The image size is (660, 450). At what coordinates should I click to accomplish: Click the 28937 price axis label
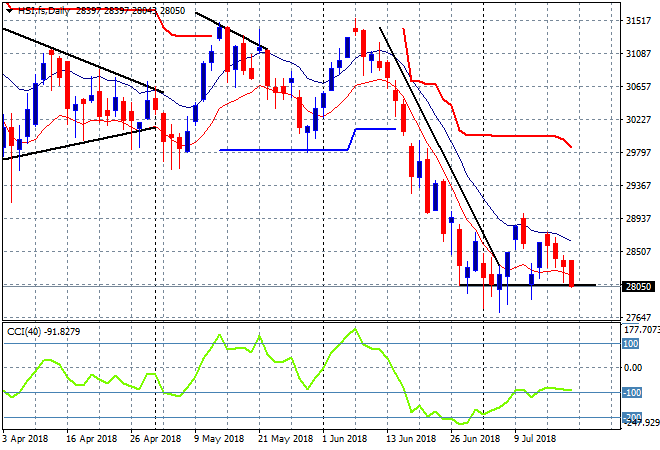[639, 218]
